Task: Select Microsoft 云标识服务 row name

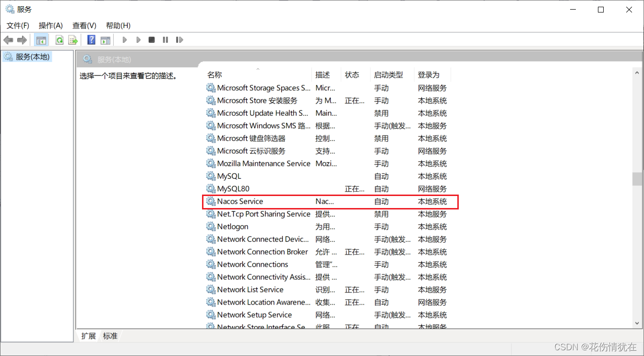Action: click(251, 151)
